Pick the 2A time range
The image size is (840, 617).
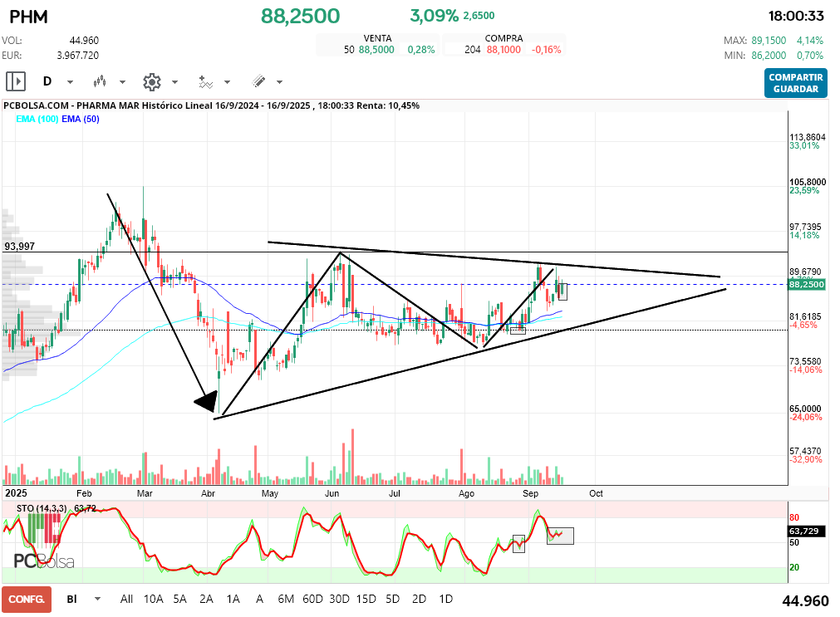[x=206, y=599]
